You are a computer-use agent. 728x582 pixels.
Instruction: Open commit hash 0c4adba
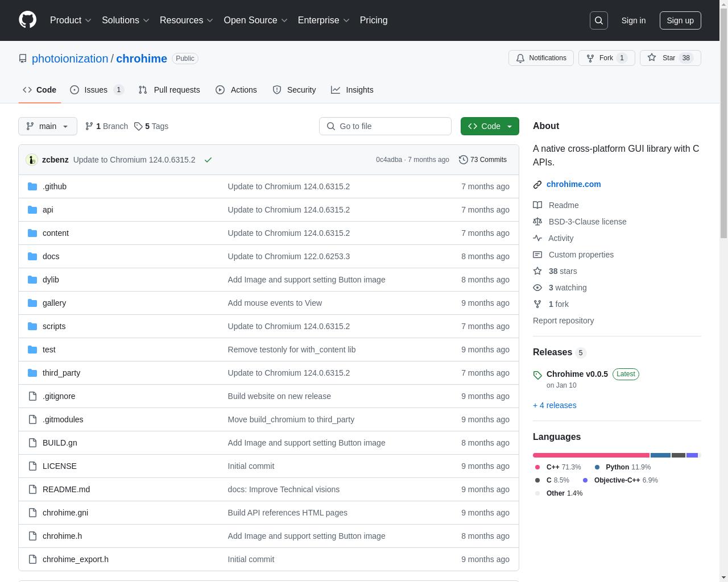click(x=389, y=160)
